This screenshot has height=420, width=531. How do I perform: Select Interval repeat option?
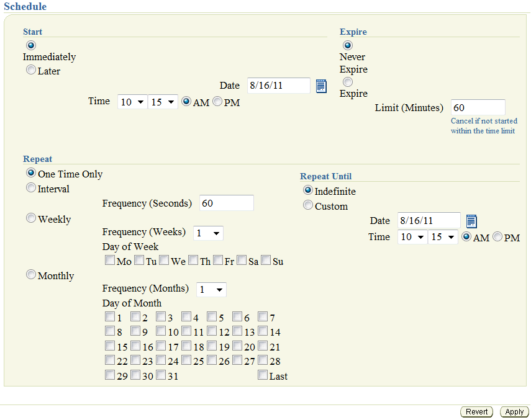31,187
